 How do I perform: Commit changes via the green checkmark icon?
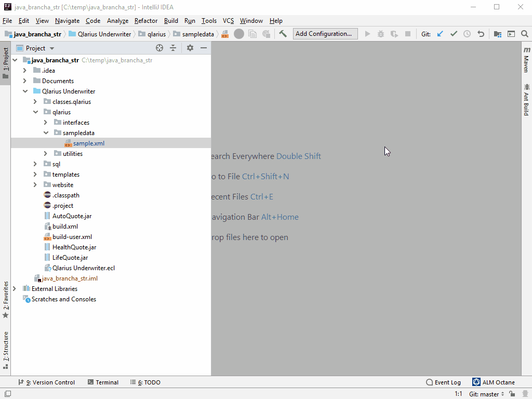(x=453, y=33)
